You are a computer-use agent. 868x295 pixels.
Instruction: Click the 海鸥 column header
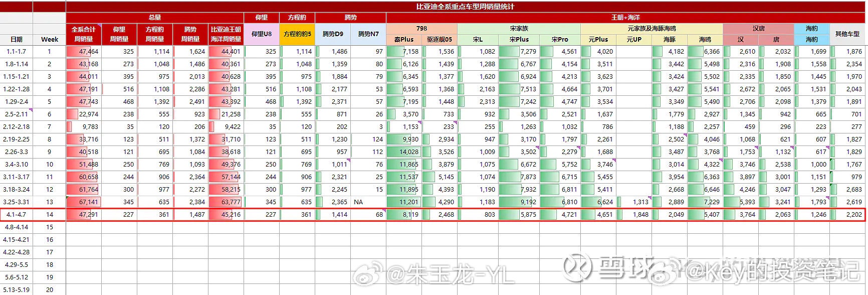pos(705,39)
